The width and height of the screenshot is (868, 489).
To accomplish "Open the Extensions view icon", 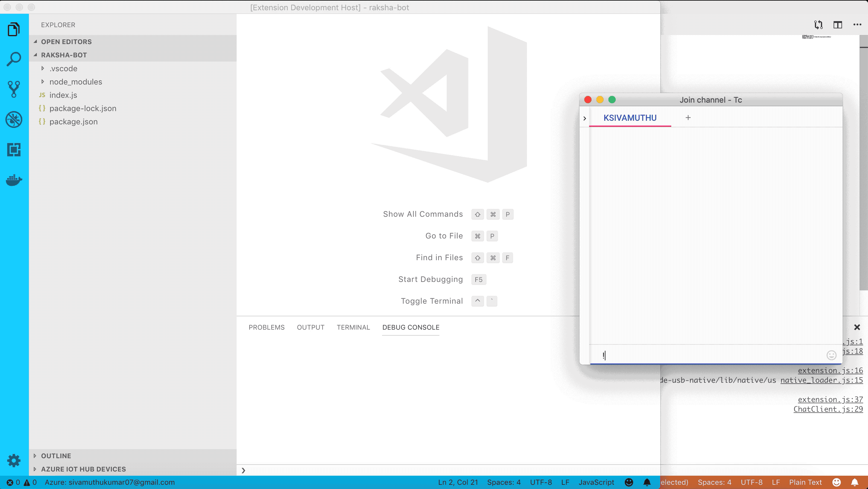I will (14, 150).
